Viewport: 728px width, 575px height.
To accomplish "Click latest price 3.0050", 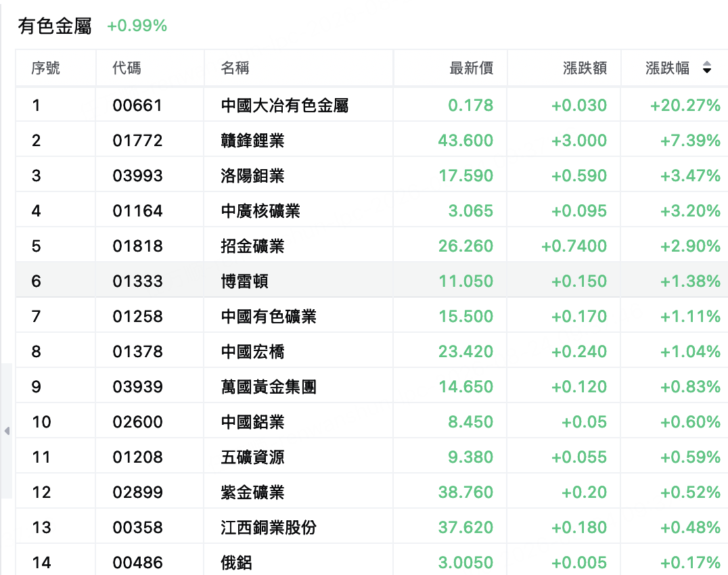I will (465, 563).
